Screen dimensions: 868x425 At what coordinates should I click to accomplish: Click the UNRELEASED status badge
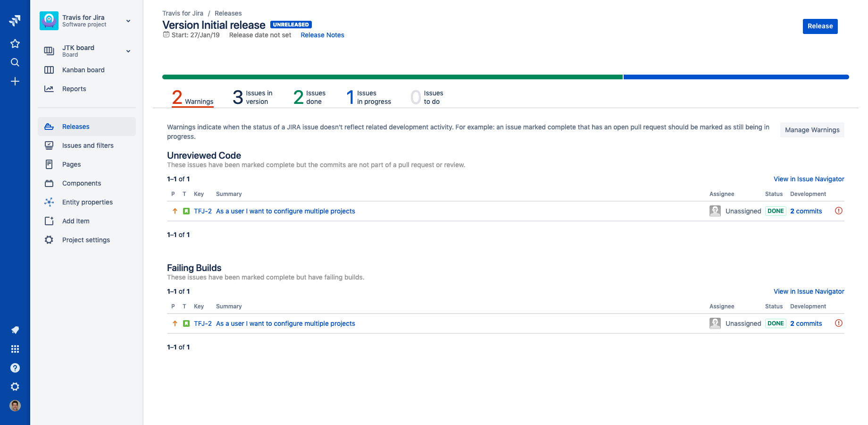tap(291, 25)
